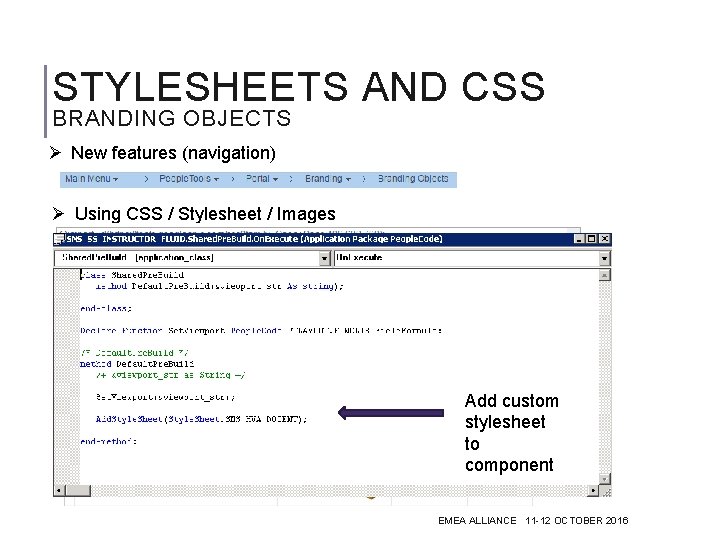Expand the SharedPreBuild class dropdown arrow
720x540 pixels.
[324, 259]
